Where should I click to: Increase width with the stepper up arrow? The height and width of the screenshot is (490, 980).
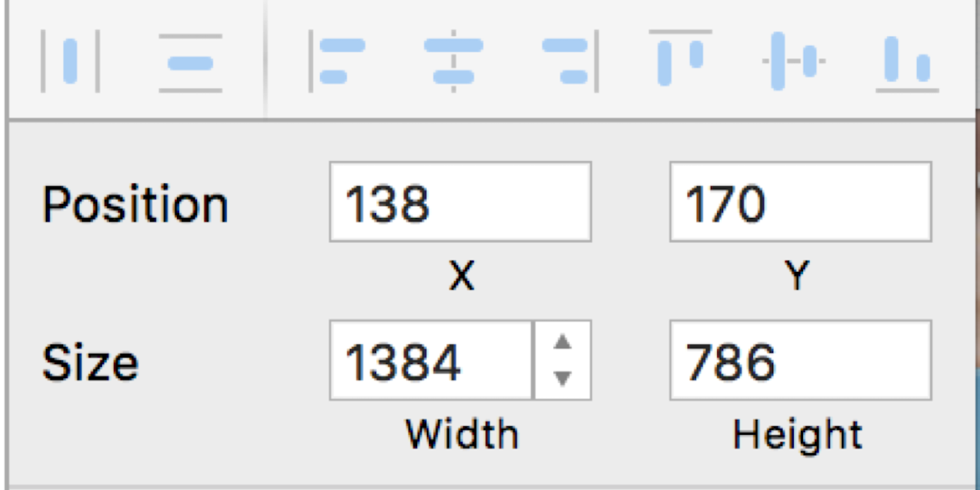[x=562, y=343]
